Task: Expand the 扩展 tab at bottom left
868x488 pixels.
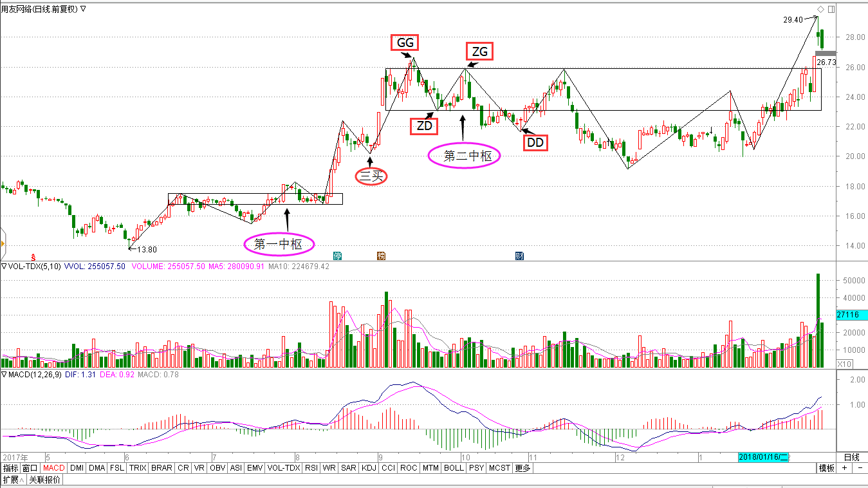Action: (12, 480)
